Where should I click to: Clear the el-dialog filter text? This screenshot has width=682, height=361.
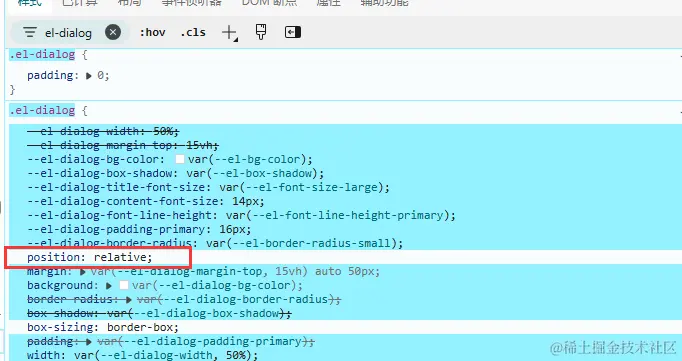click(113, 32)
